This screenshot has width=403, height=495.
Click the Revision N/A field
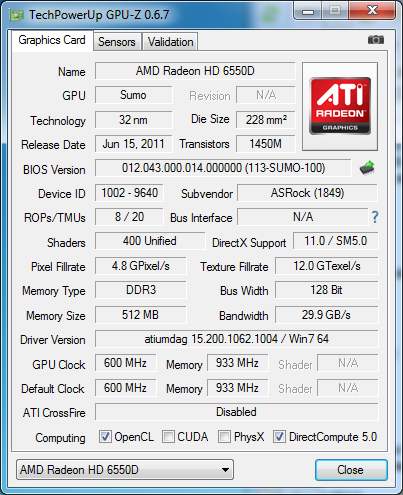(266, 95)
